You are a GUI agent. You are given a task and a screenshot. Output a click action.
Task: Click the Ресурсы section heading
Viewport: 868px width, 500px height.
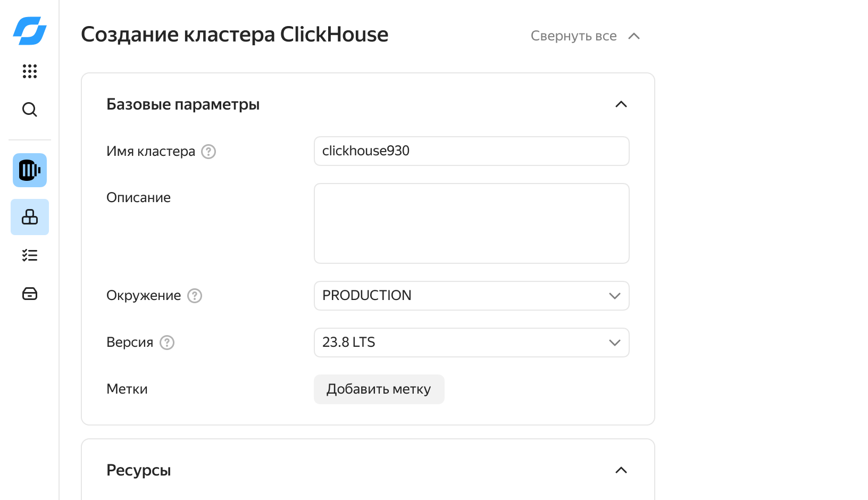139,470
